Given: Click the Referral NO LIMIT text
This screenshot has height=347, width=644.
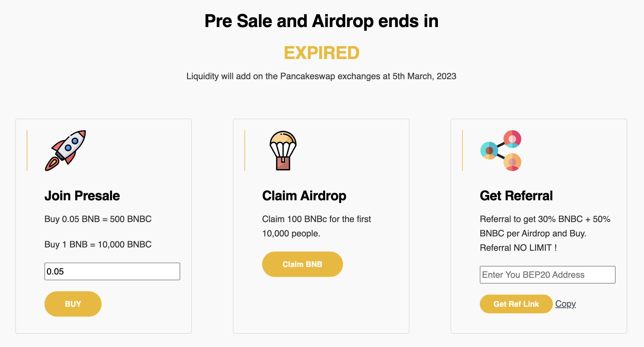Looking at the screenshot, I should coord(518,248).
